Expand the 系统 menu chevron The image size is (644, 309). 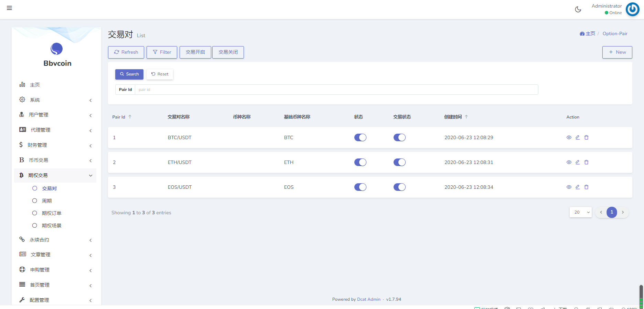(90, 100)
